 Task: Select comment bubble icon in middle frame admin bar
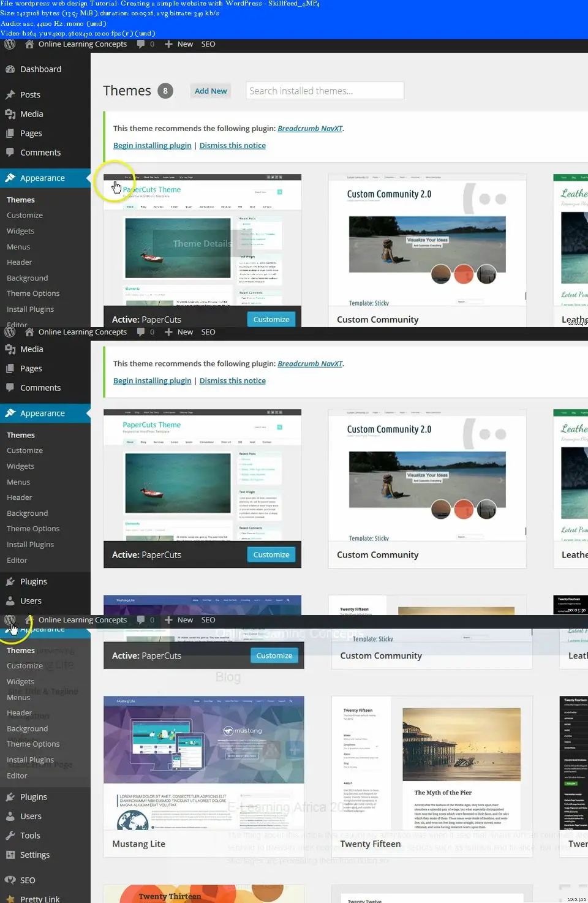click(x=141, y=332)
